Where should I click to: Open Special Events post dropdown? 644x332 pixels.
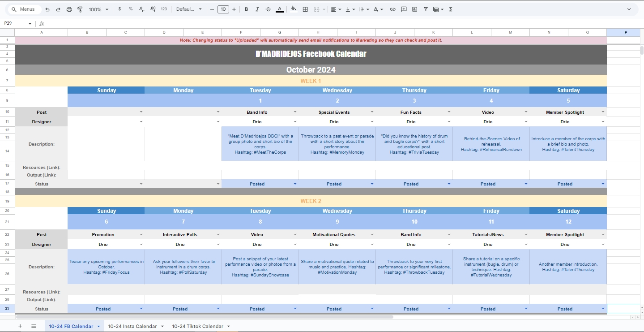click(x=372, y=112)
